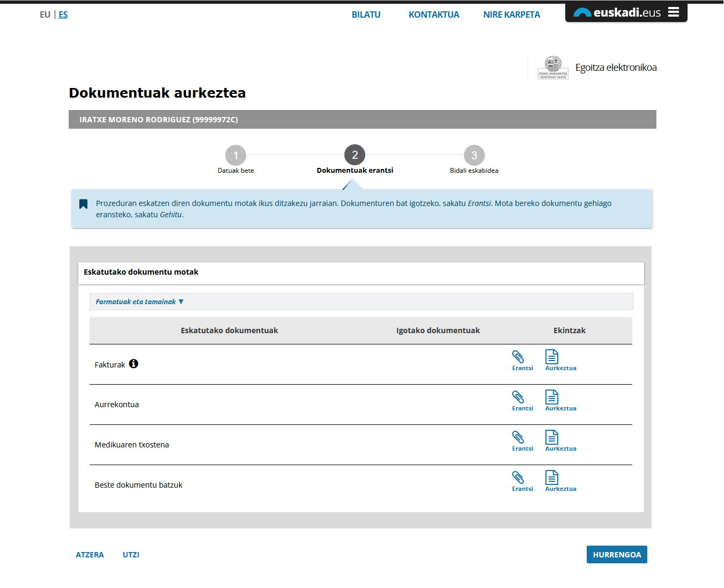Open the KONTAKTUA menu item

(x=434, y=15)
